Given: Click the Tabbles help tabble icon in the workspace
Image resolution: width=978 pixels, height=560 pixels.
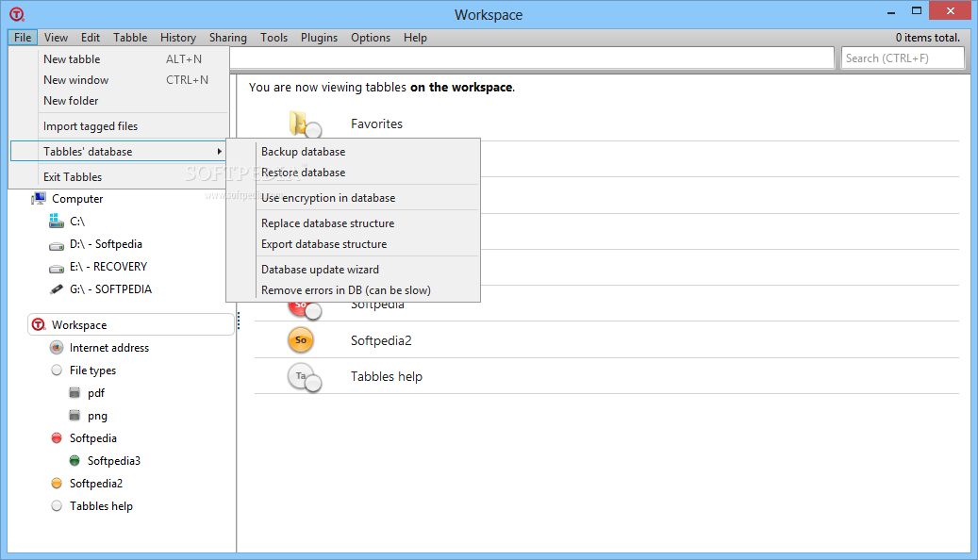Looking at the screenshot, I should tap(304, 377).
